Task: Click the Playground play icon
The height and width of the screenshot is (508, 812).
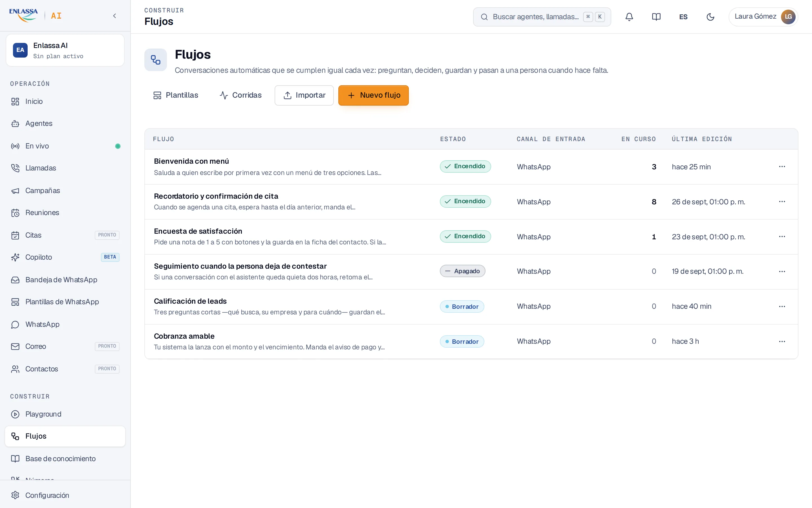Action: (15, 414)
